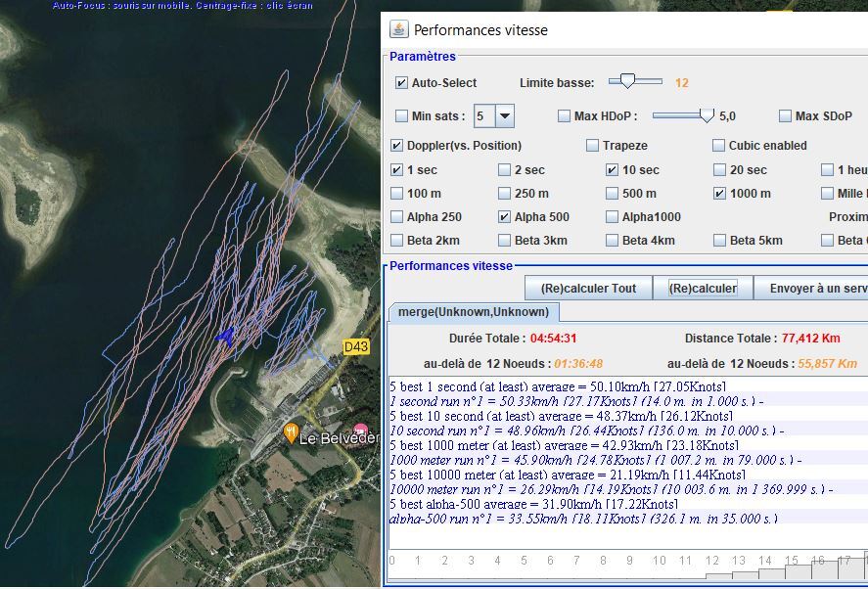
Task: Enable the Max HDoP checkbox
Action: (x=564, y=116)
